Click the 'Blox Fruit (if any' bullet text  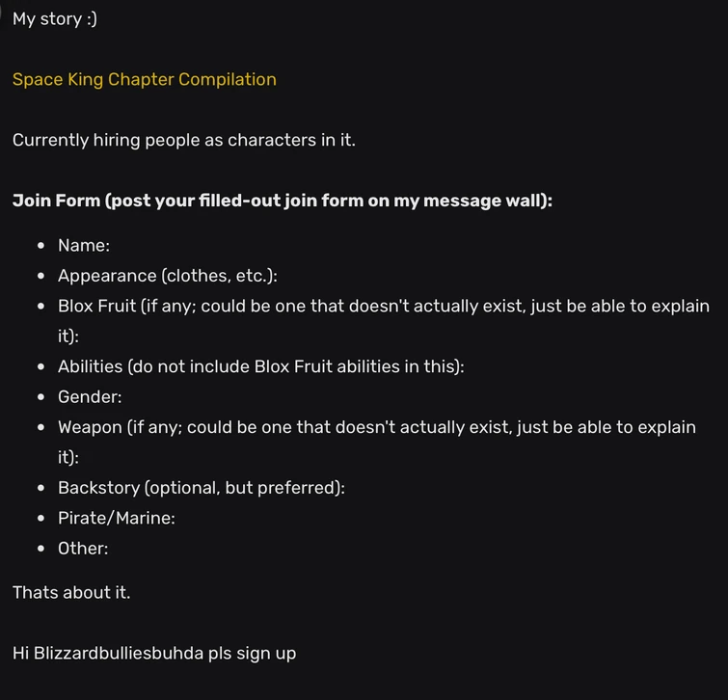pyautogui.click(x=384, y=321)
